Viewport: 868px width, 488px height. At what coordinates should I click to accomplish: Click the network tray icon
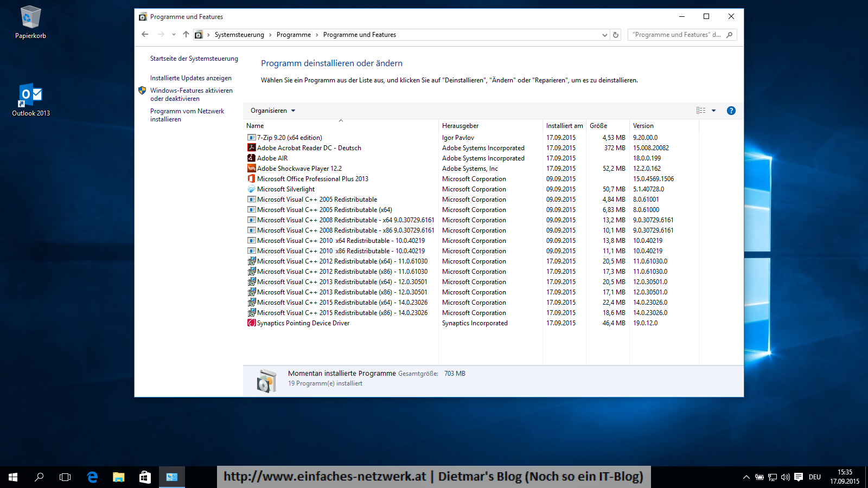(773, 477)
